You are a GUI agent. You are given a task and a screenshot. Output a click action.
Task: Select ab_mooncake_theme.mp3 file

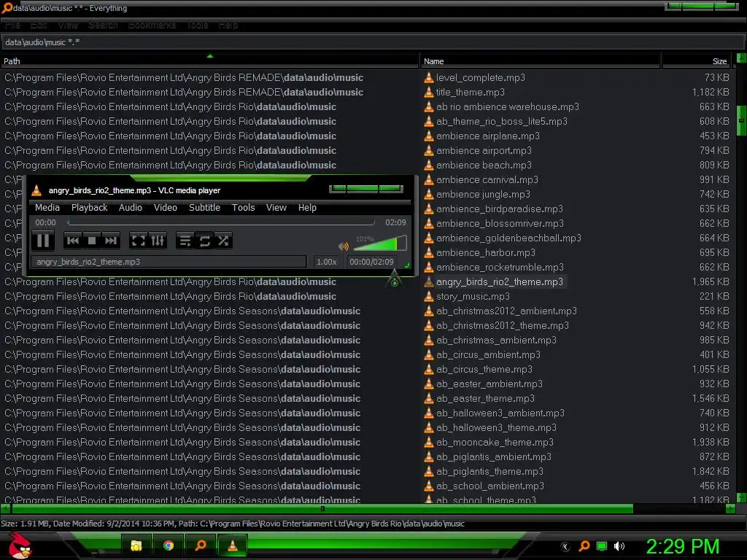click(x=495, y=443)
